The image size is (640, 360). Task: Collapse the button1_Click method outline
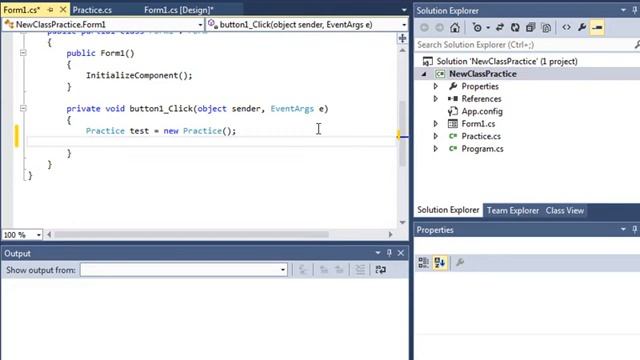pyautogui.click(x=23, y=108)
